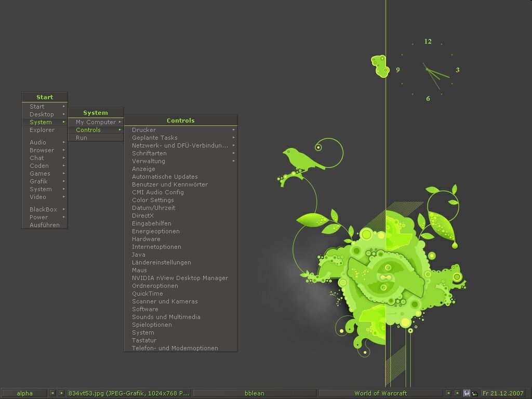Open NVIDIA nView Desktop Manager
The width and height of the screenshot is (532, 399).
coord(180,278)
